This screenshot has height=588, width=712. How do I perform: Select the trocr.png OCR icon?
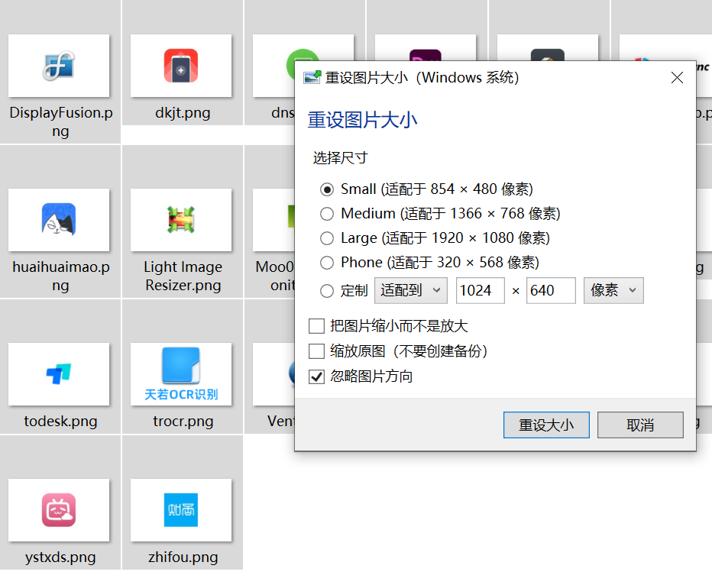click(181, 374)
